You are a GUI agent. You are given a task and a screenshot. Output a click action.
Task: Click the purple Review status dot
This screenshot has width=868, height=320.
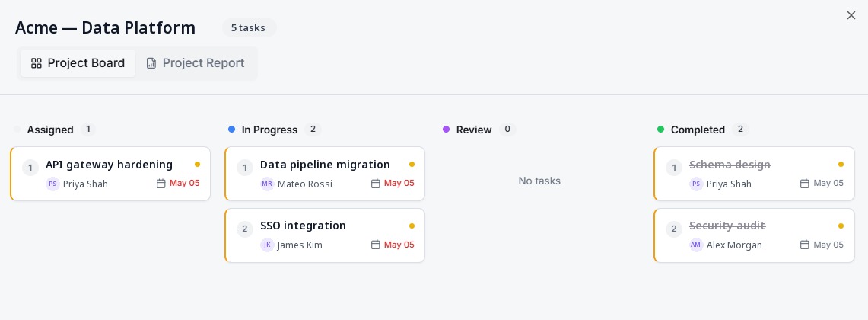(447, 130)
